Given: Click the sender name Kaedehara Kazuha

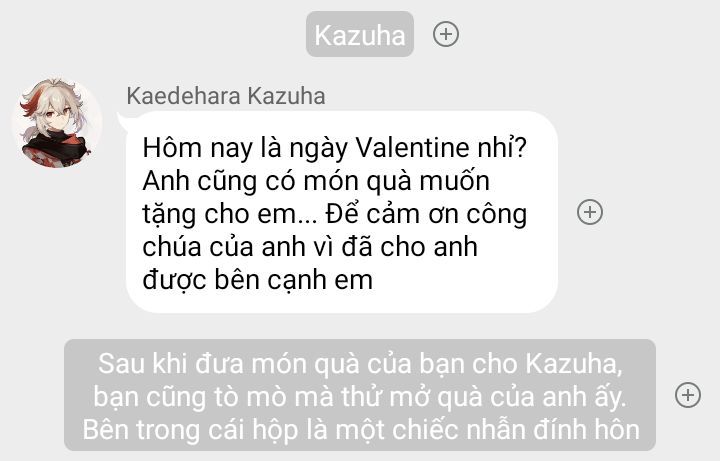Looking at the screenshot, I should pyautogui.click(x=226, y=96).
